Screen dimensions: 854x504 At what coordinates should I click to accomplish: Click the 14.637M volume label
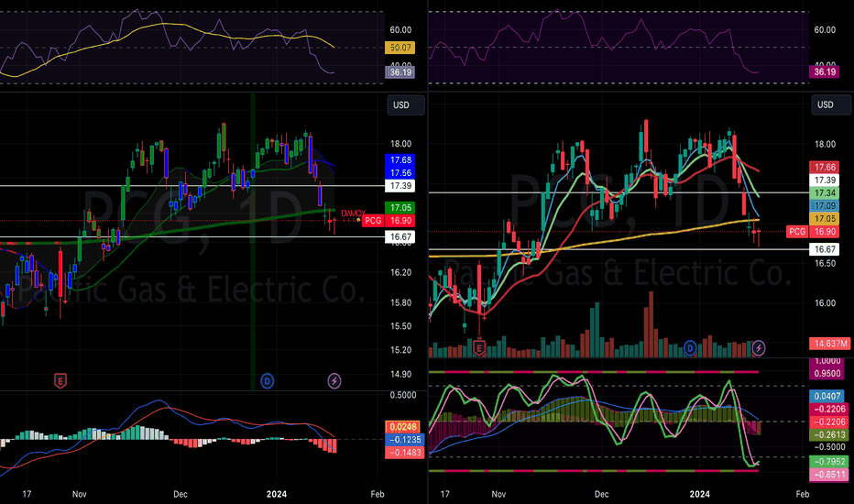tap(829, 344)
